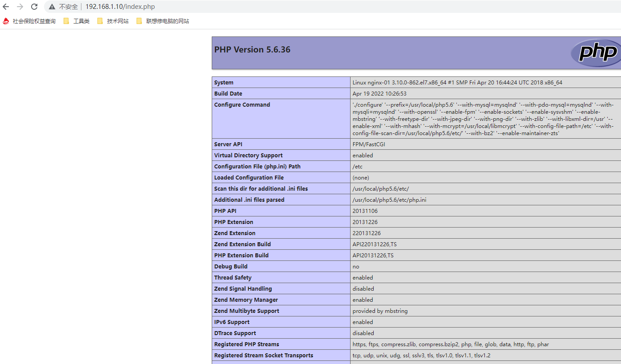Click the PHP Version 5.6.36 heading
This screenshot has height=364, width=621.
[252, 49]
